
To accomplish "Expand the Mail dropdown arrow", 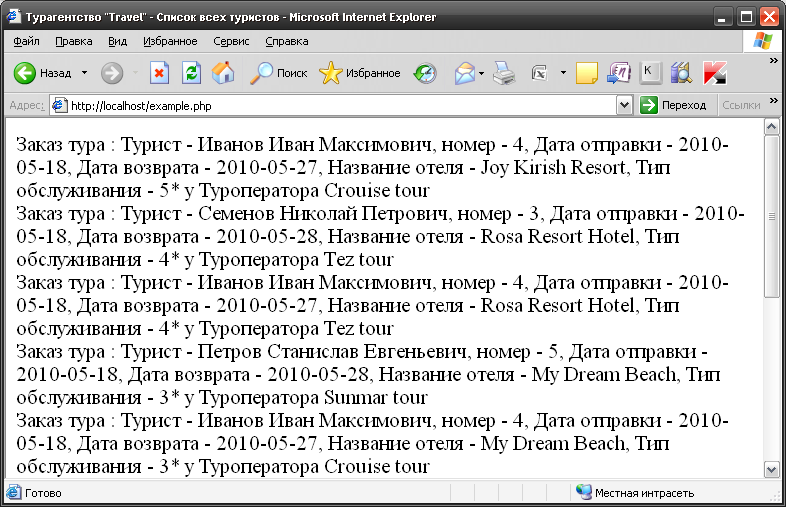I will 482,73.
